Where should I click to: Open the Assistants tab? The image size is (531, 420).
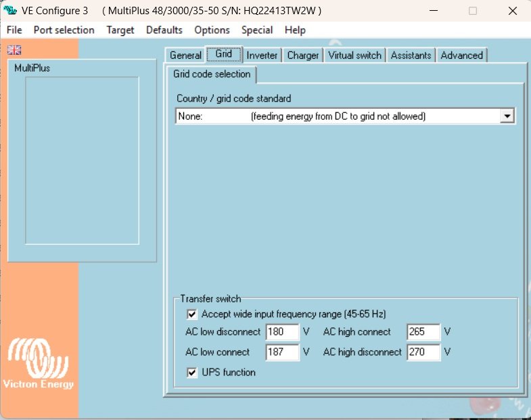point(411,55)
